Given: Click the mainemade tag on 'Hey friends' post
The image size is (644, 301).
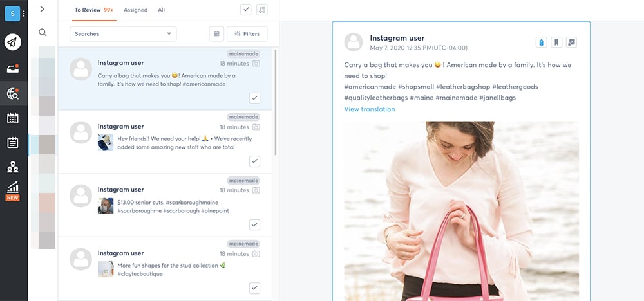Looking at the screenshot, I should point(243,117).
